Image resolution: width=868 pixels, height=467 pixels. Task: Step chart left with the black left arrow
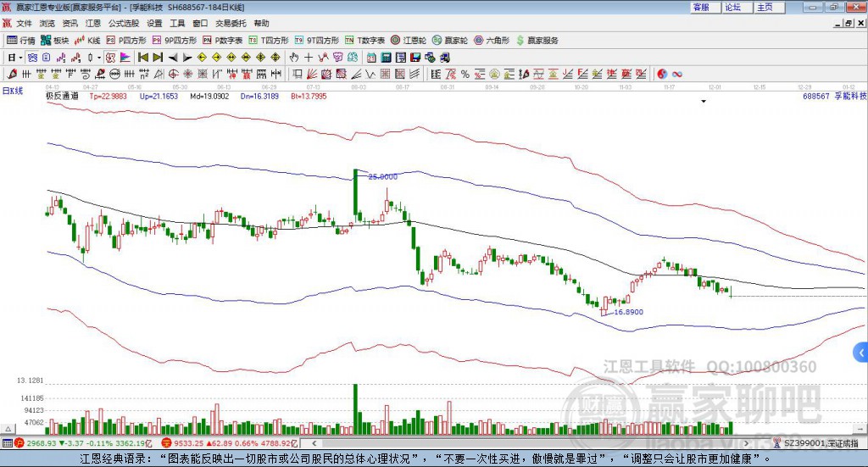point(173,58)
